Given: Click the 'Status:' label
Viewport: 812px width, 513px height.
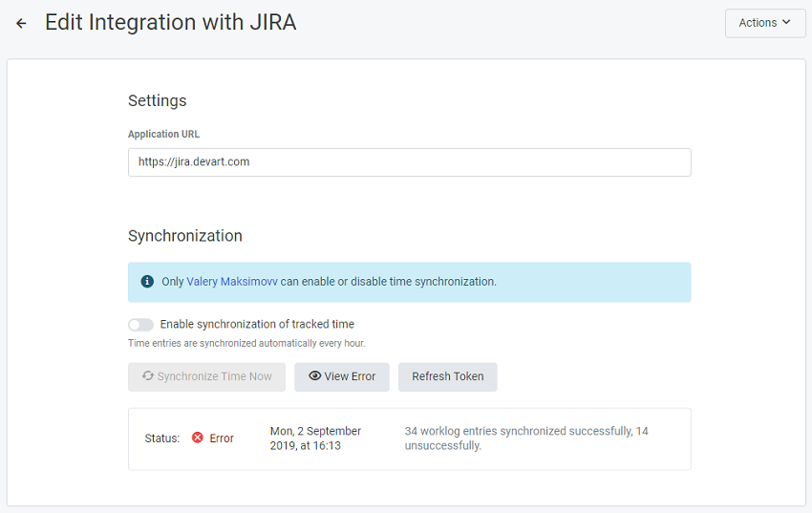Looking at the screenshot, I should (162, 438).
